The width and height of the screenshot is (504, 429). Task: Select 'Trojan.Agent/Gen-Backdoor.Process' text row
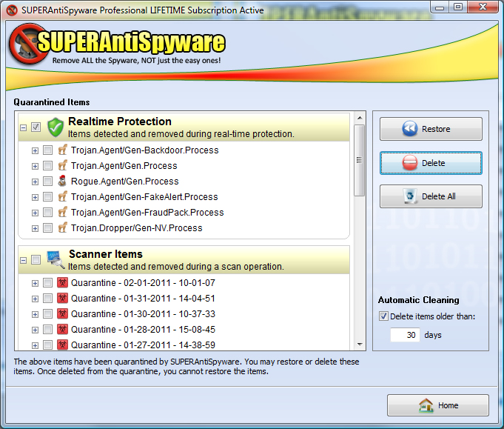[144, 150]
